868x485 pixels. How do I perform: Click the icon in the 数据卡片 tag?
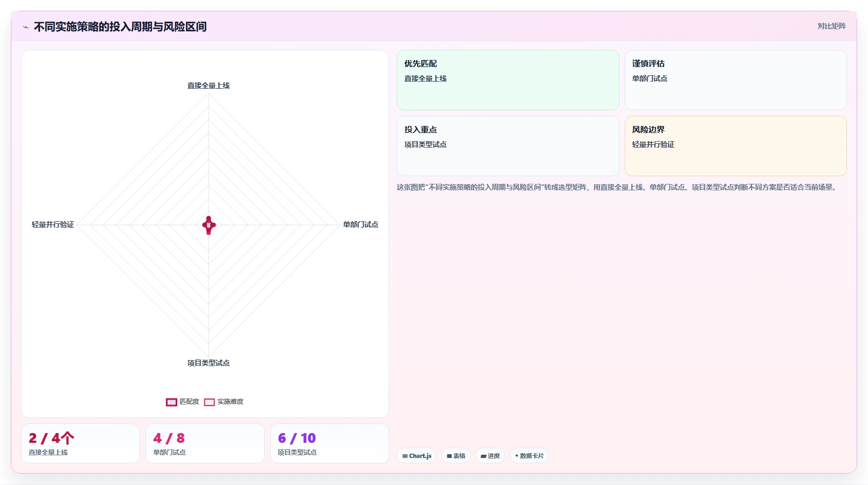(x=517, y=456)
